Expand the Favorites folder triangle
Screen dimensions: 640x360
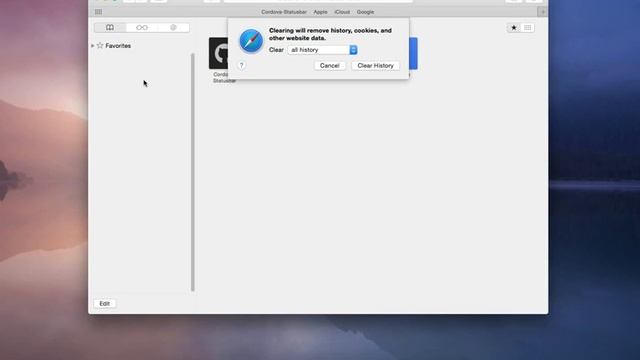(93, 46)
